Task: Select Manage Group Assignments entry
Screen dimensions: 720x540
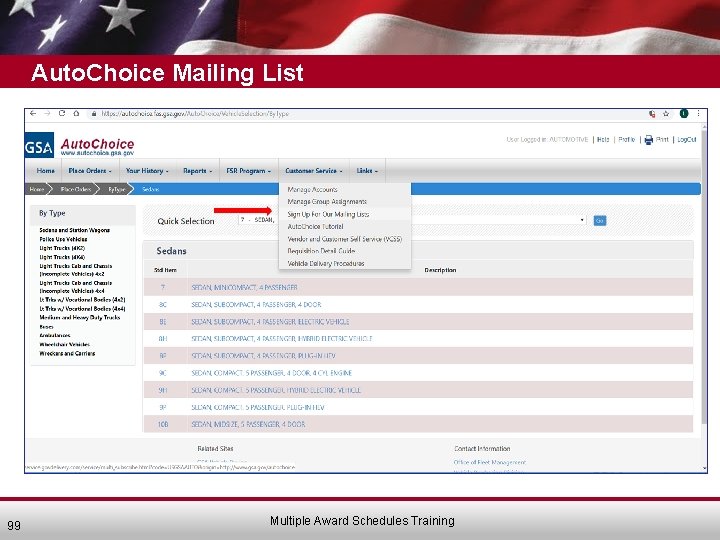Action: point(327,202)
